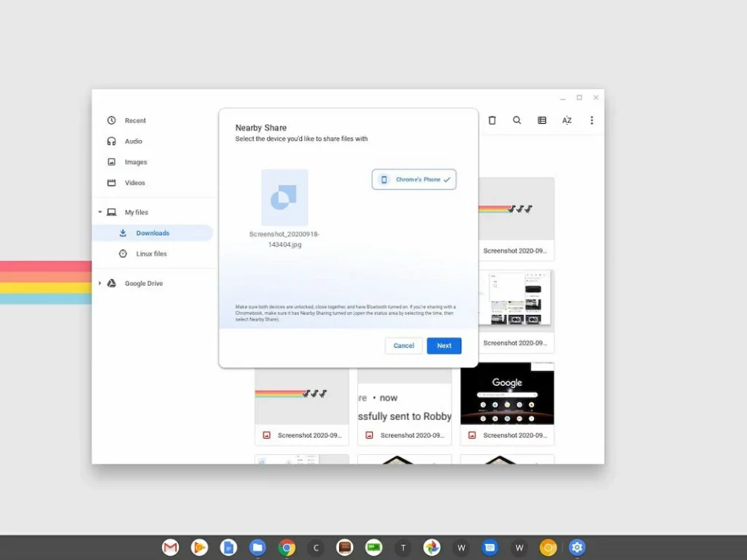The image size is (747, 560).
Task: Click the Screenshot file preview in dialog
Action: pos(285,198)
